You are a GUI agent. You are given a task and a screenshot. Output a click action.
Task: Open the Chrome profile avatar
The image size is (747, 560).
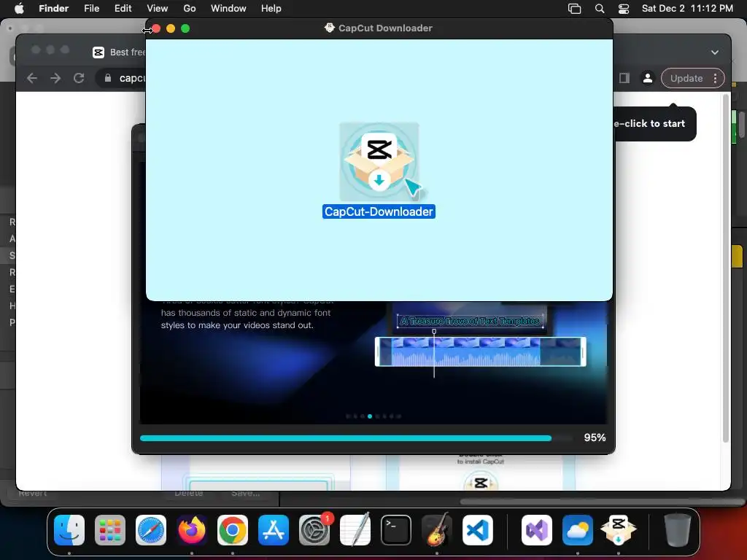click(648, 78)
